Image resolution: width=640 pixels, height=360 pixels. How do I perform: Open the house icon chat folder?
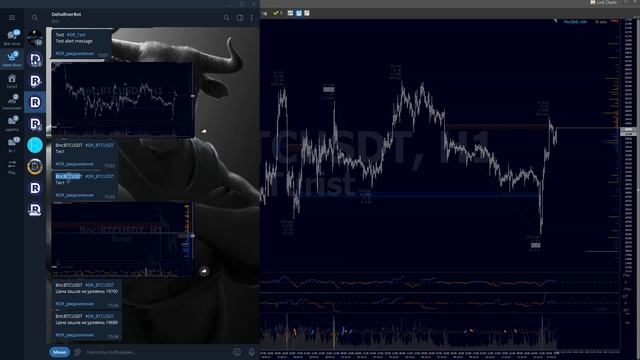(12, 81)
